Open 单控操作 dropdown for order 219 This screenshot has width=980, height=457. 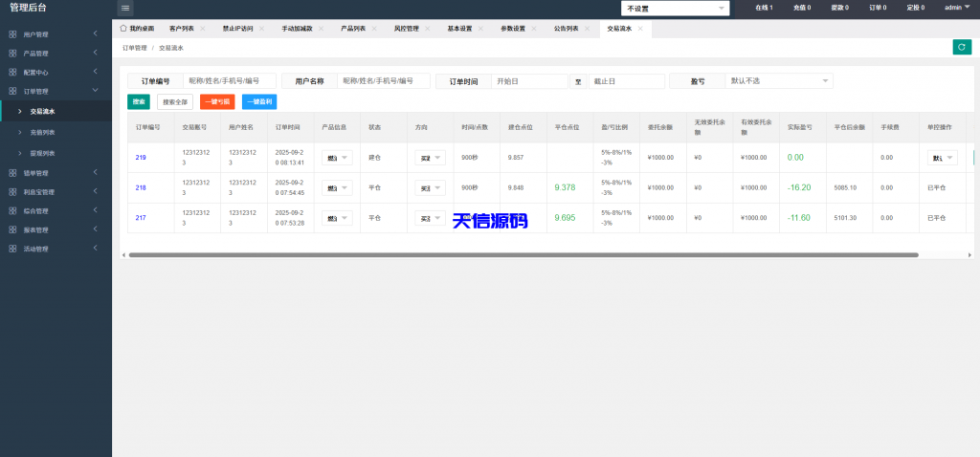pos(943,158)
